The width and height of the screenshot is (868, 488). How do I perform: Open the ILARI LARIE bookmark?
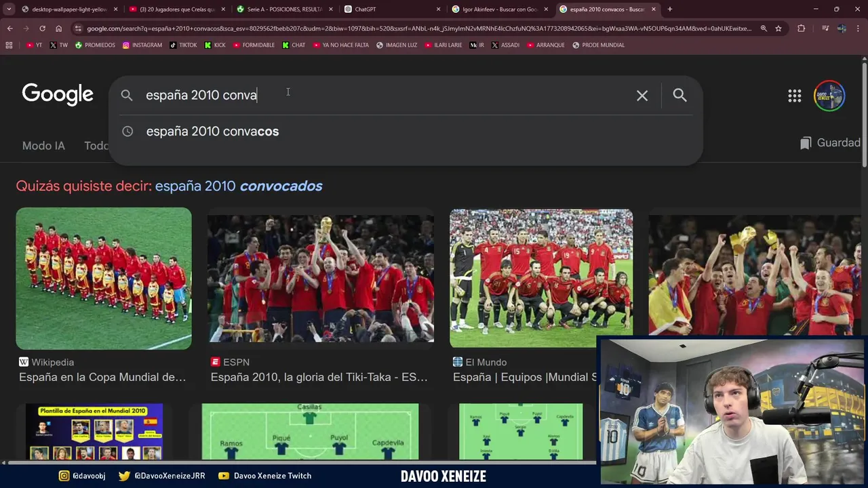[x=443, y=45]
